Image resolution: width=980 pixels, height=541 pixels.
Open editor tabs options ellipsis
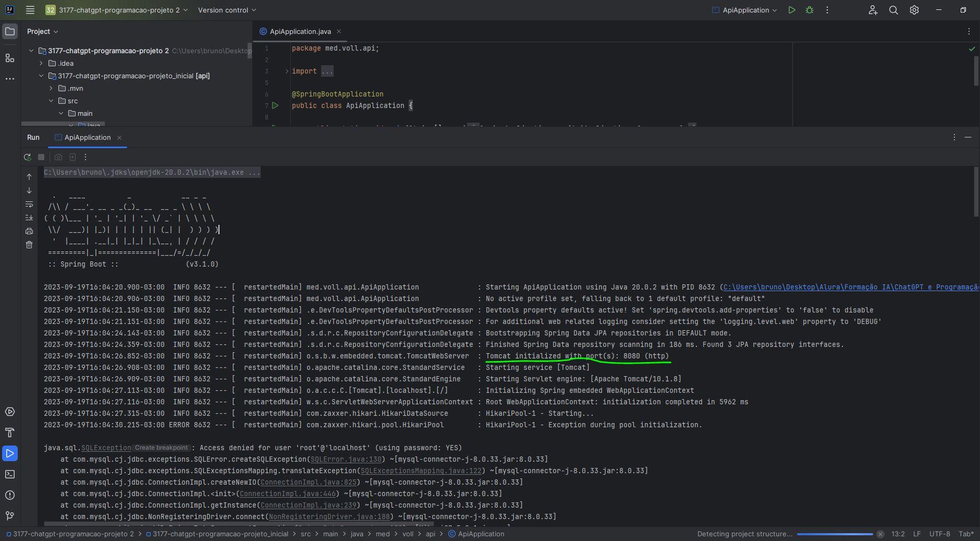(x=969, y=31)
